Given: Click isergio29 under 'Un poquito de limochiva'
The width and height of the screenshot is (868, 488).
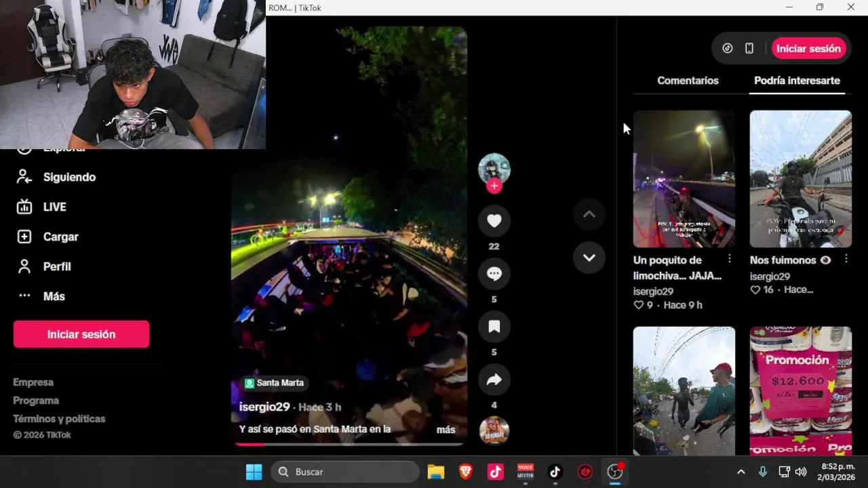Looking at the screenshot, I should [x=653, y=291].
